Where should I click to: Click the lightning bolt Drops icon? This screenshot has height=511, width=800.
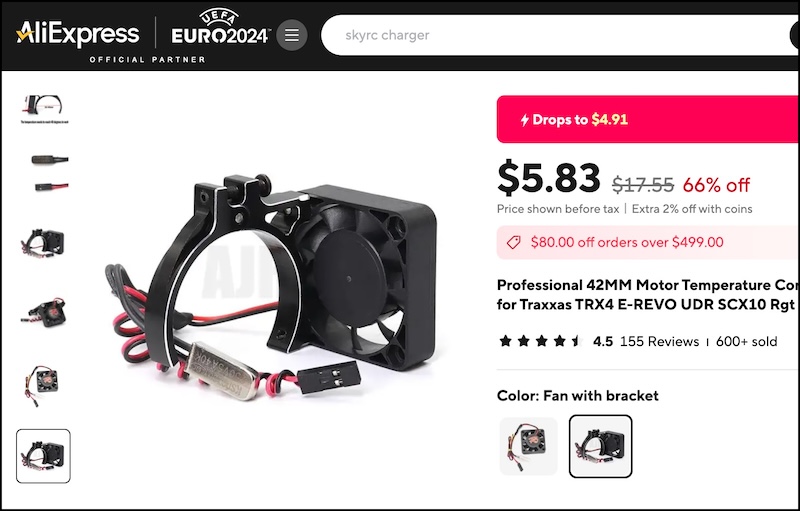[x=524, y=120]
